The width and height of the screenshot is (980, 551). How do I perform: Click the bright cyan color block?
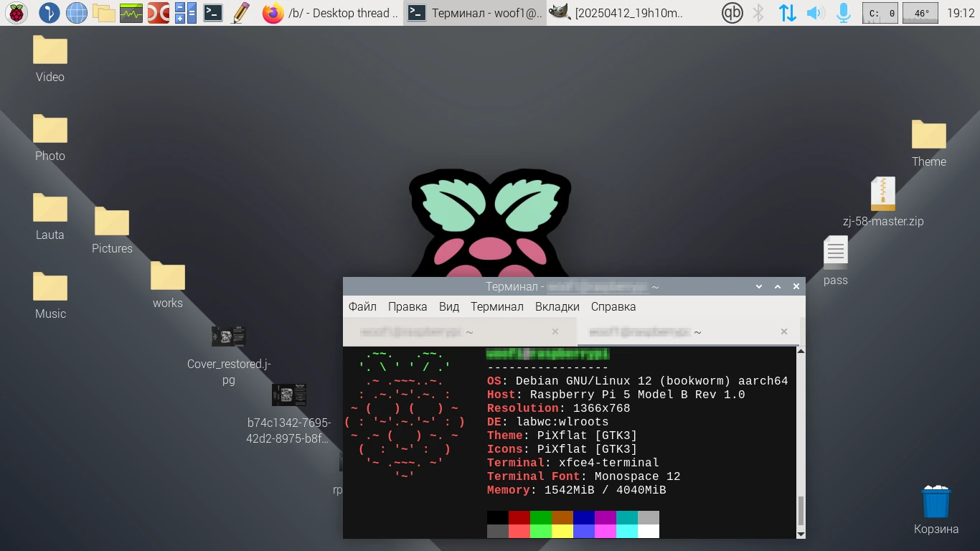627,531
